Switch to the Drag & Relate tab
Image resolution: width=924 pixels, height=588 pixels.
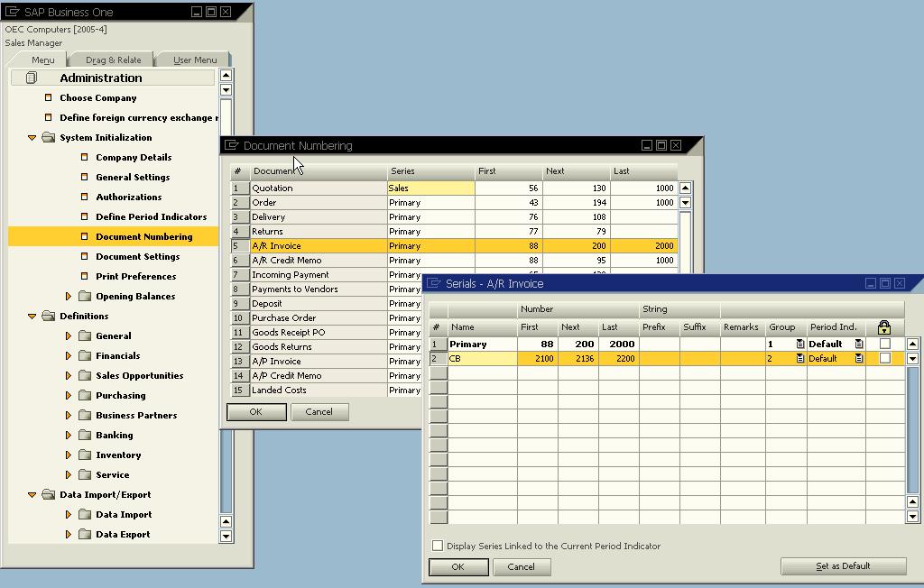[x=113, y=60]
